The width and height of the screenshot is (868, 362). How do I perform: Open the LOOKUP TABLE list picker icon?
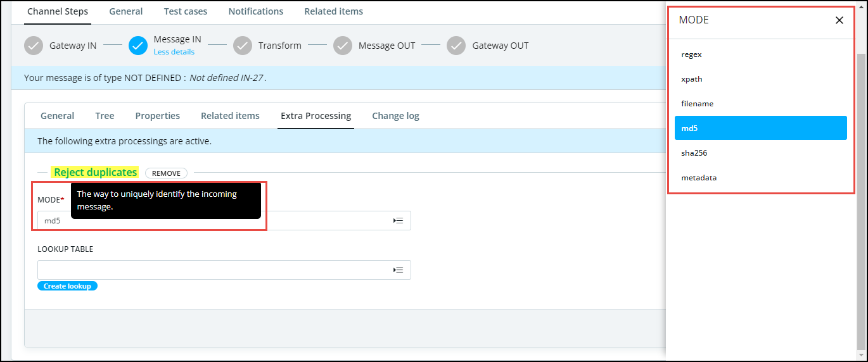pos(399,270)
